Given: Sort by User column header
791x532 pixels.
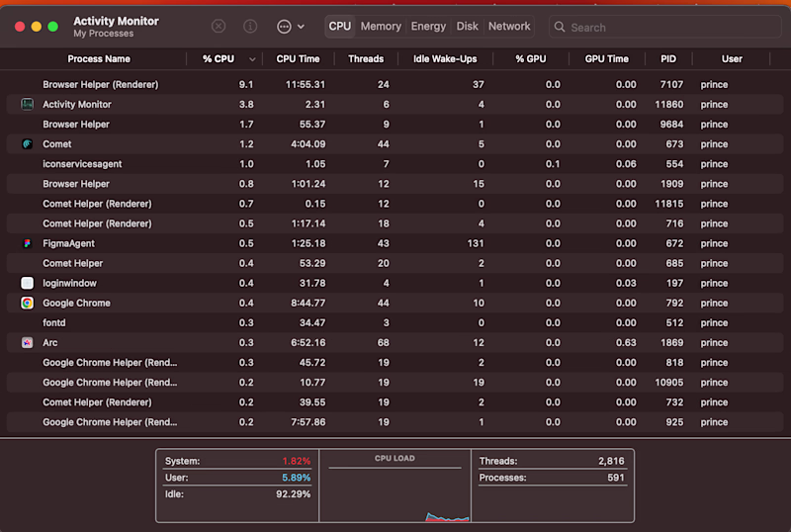Looking at the screenshot, I should pos(732,59).
